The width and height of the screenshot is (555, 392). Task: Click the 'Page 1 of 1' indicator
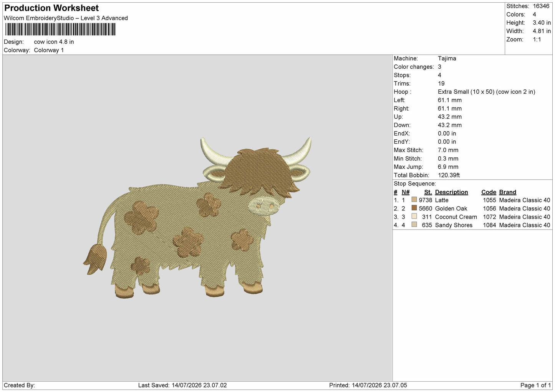click(535, 385)
